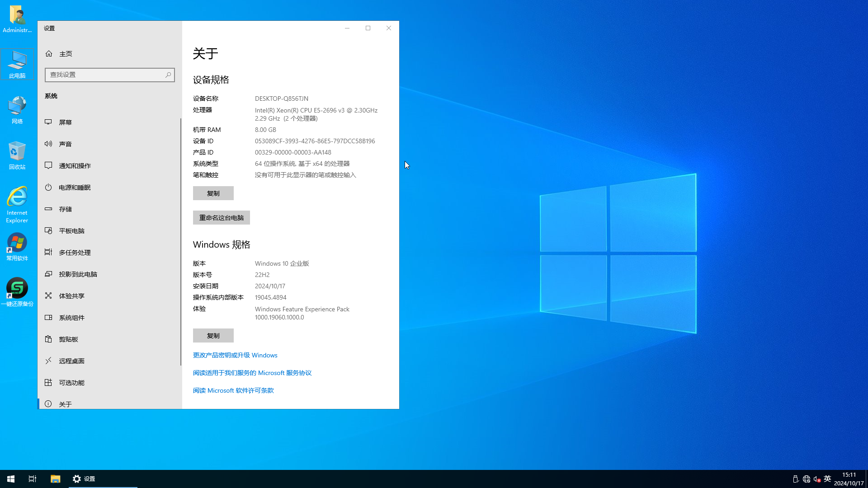Copy device specifications with first 复制 button
The image size is (868, 488).
(213, 193)
